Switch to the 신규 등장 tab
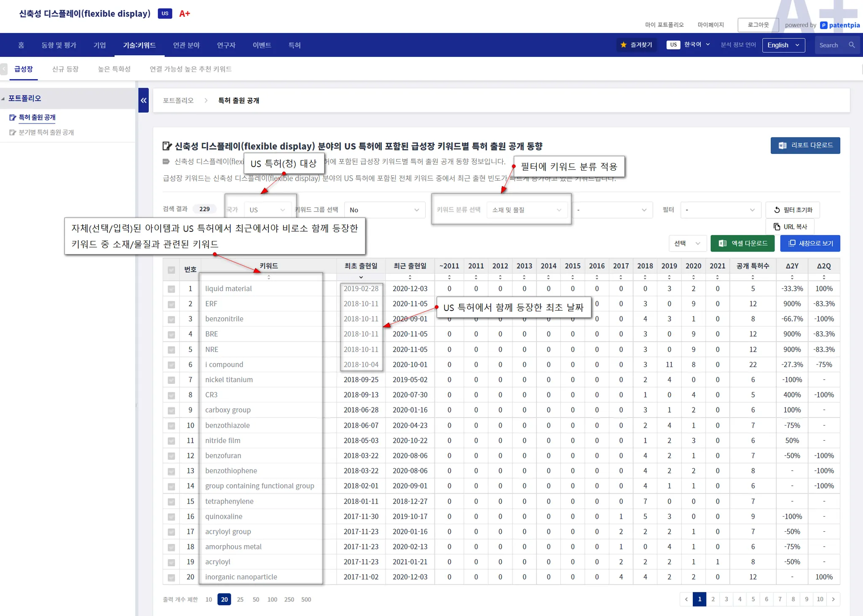Viewport: 863px width, 616px height. 65,69
